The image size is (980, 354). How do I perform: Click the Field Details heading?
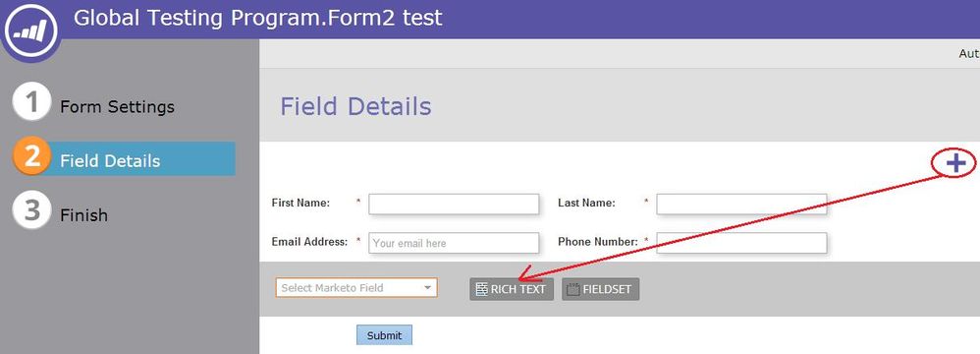pyautogui.click(x=355, y=106)
